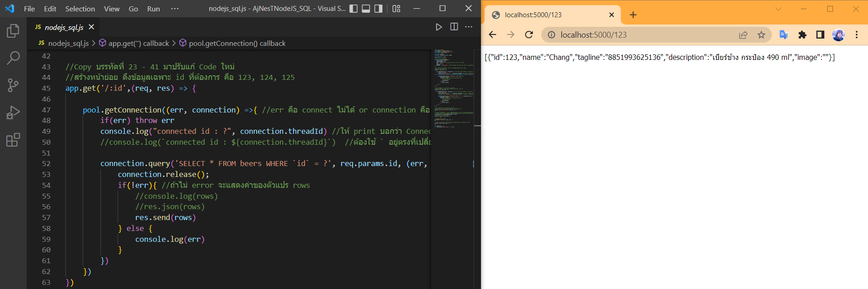
Task: Open the Run and Debug view
Action: (x=13, y=113)
